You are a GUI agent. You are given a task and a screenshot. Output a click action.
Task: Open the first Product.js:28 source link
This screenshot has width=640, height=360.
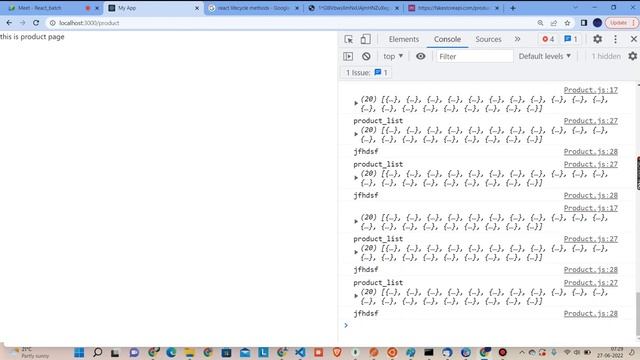click(591, 151)
